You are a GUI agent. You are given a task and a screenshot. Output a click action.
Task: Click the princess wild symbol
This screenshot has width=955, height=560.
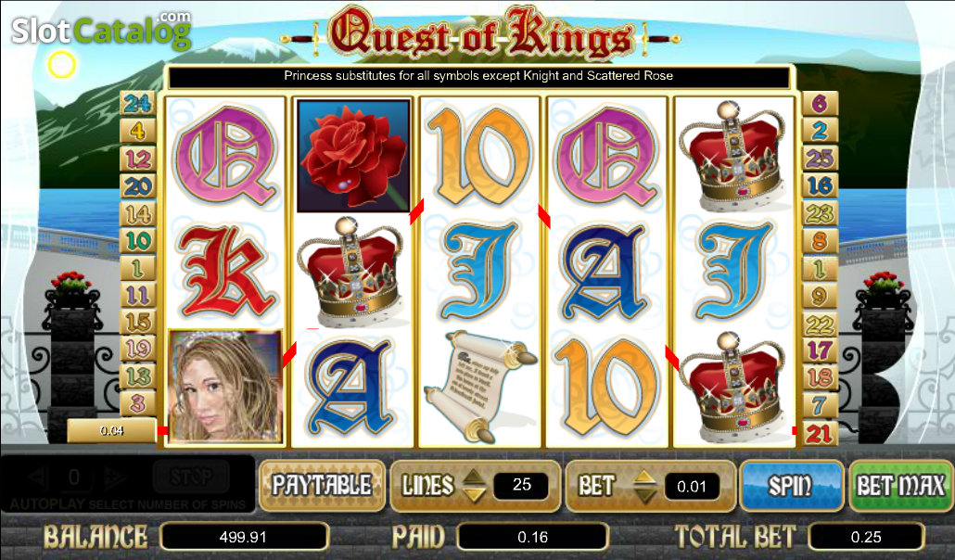[x=225, y=387]
